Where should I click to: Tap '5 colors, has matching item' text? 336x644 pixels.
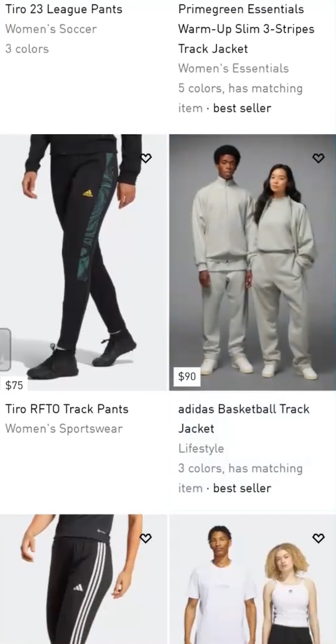(x=240, y=98)
